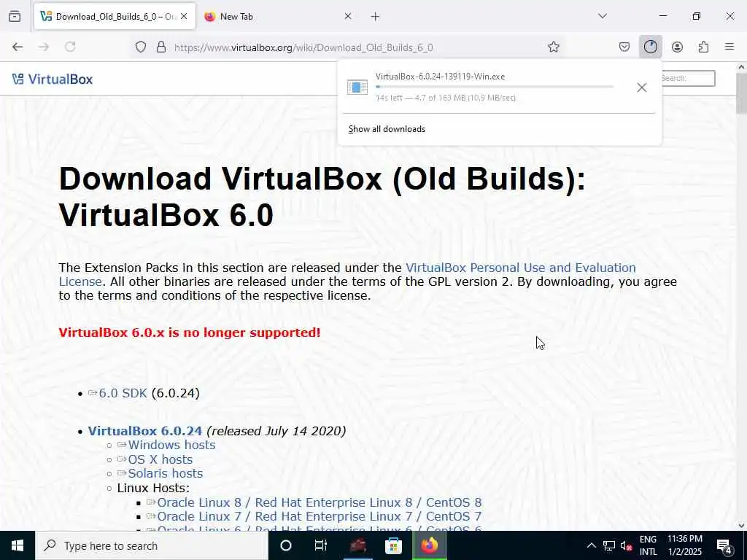Click the Firefox View icon
747x560 pixels.
point(15,16)
